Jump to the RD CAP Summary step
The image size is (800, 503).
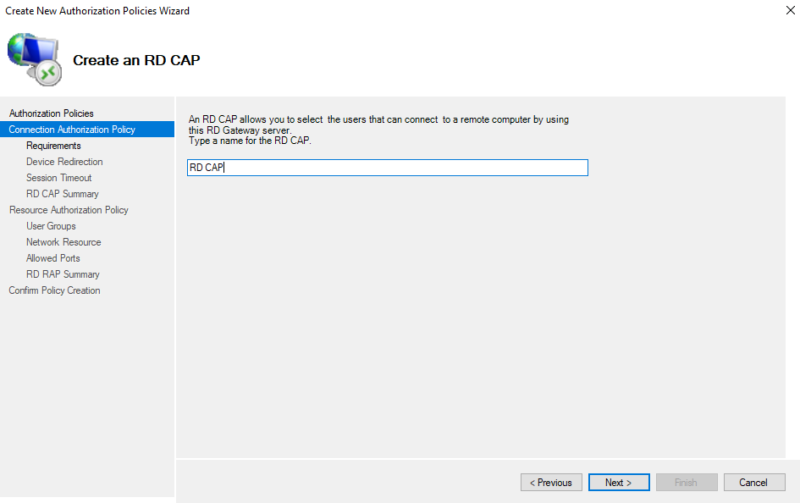point(62,194)
